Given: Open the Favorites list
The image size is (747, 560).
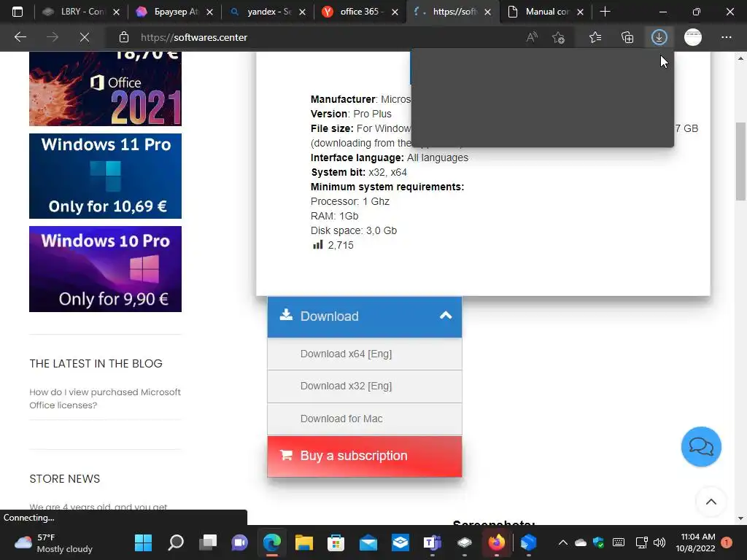Looking at the screenshot, I should pos(595,37).
